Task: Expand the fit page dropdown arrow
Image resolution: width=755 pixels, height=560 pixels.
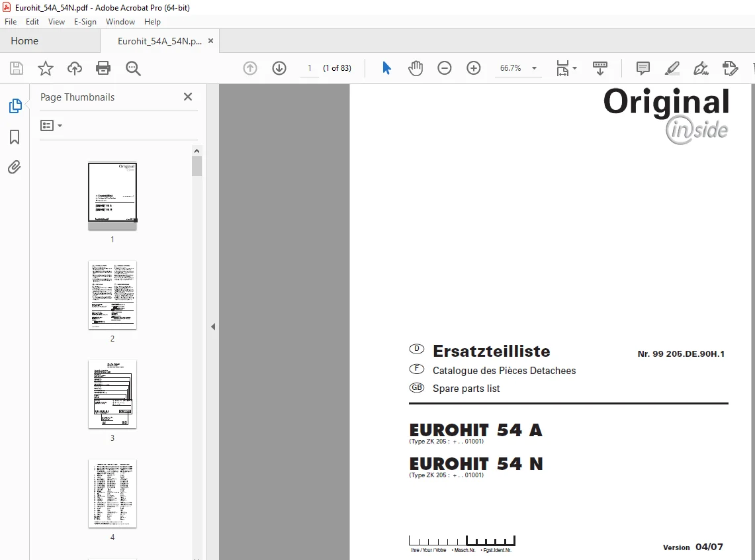Action: click(x=574, y=68)
